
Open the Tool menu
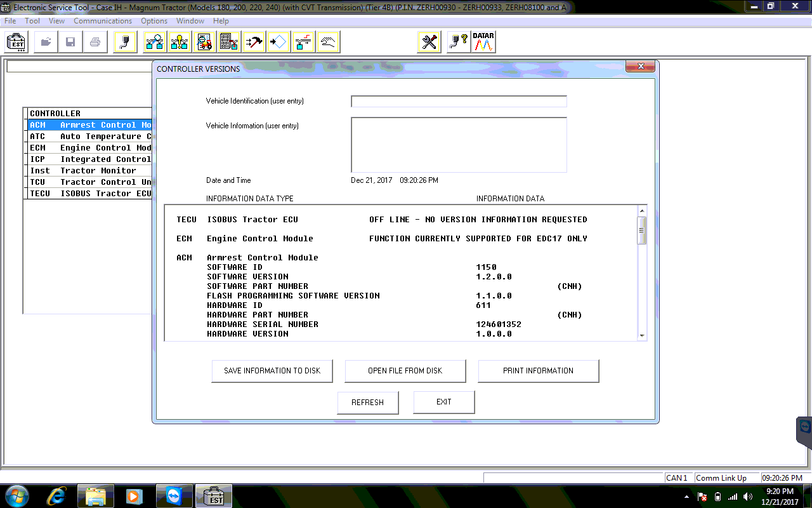coord(32,21)
